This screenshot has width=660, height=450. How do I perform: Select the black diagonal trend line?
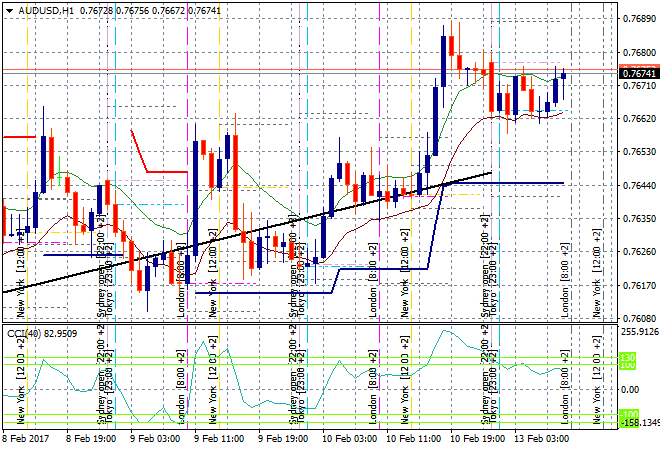coord(250,232)
